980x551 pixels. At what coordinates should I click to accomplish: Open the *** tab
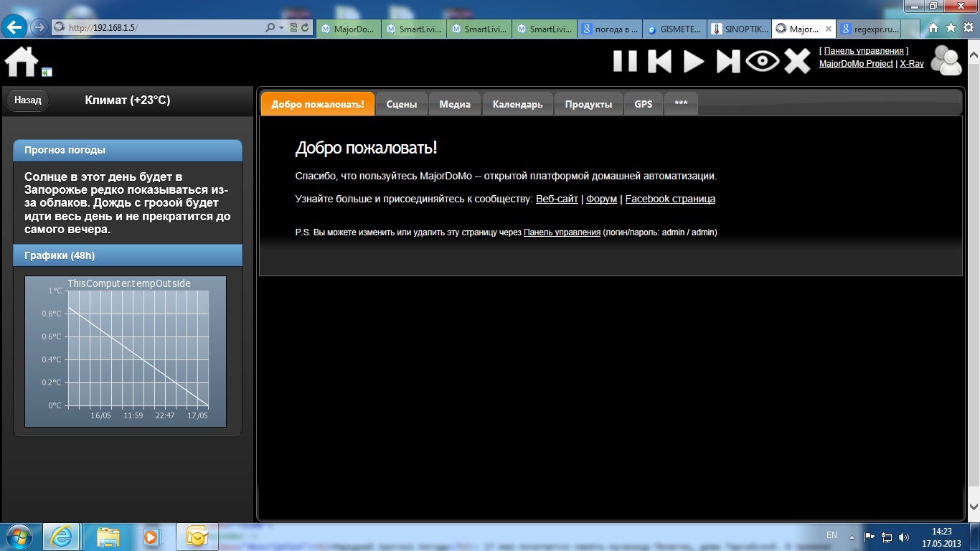pos(681,104)
